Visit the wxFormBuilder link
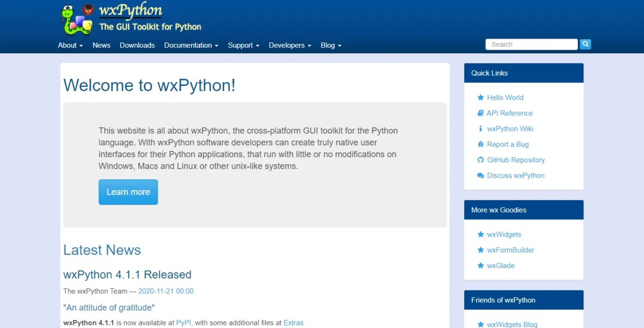Image resolution: width=644 pixels, height=328 pixels. 510,250
